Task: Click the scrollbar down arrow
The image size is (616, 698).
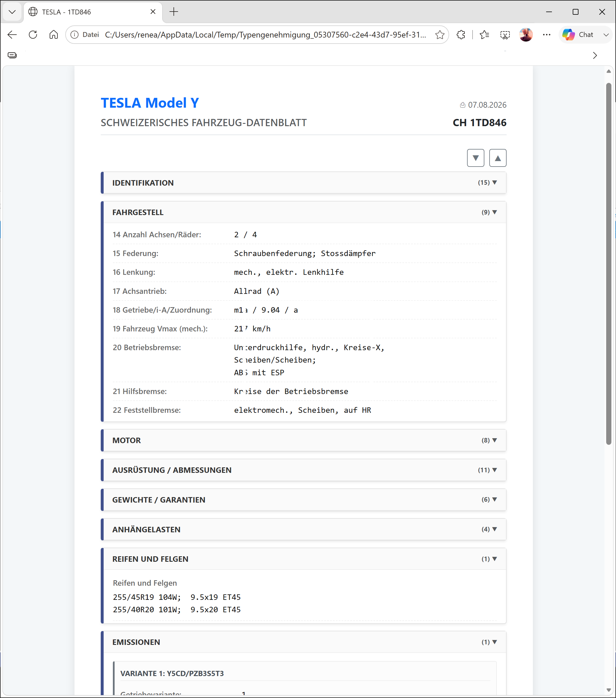Action: tap(608, 690)
